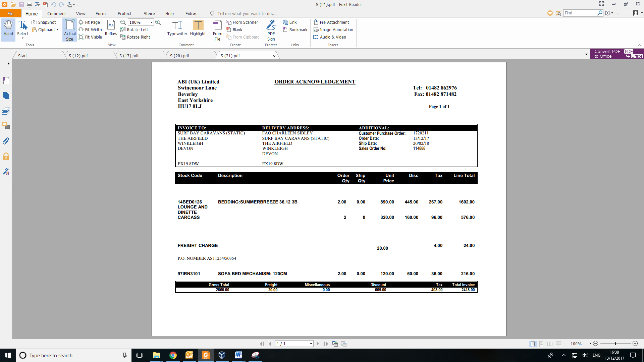Click the zoom slider at bottom
Viewport: 644px width, 362px height.
pyautogui.click(x=615, y=344)
